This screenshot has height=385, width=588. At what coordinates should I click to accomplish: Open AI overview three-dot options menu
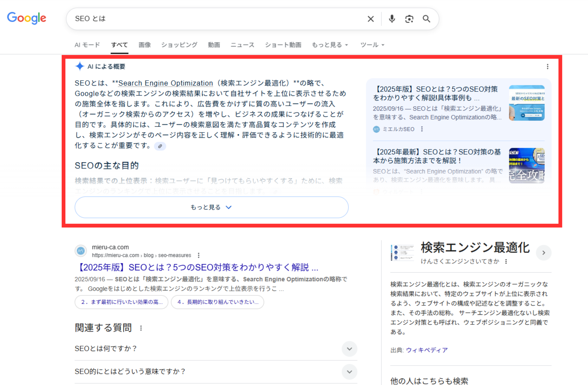coord(547,67)
